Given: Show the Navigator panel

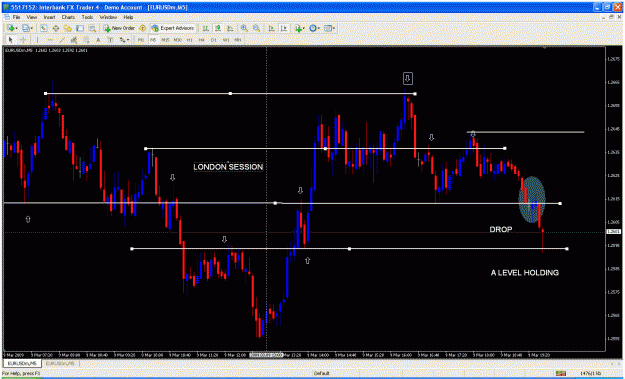Looking at the screenshot, I should click(x=68, y=28).
